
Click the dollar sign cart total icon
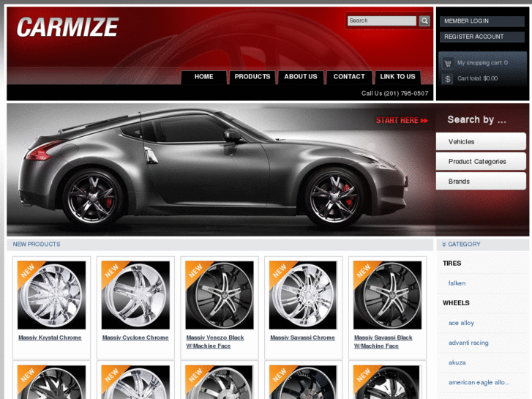448,79
